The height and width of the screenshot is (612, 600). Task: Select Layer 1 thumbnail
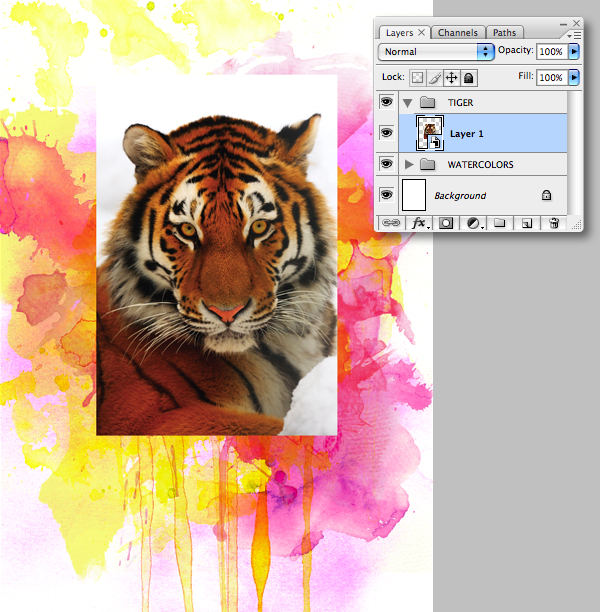(430, 133)
